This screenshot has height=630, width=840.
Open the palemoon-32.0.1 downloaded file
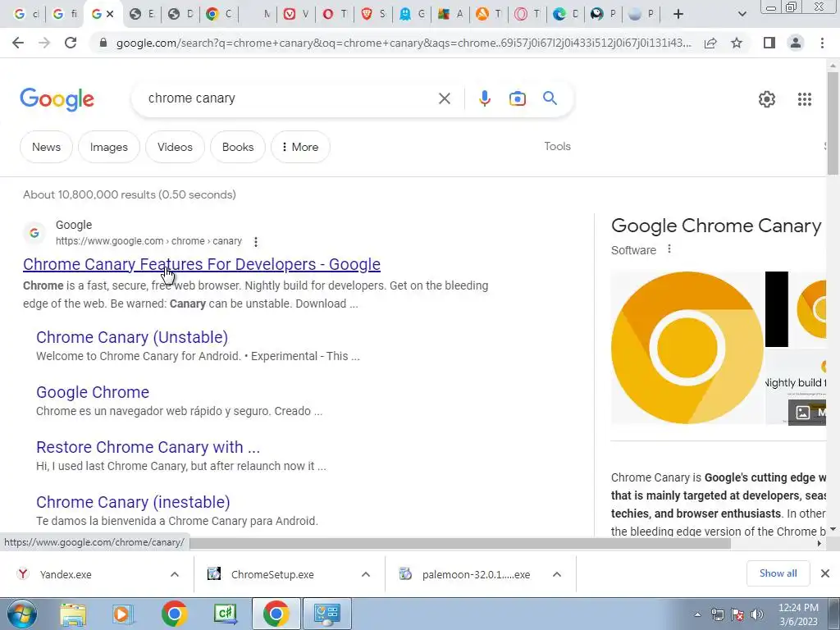click(x=476, y=574)
